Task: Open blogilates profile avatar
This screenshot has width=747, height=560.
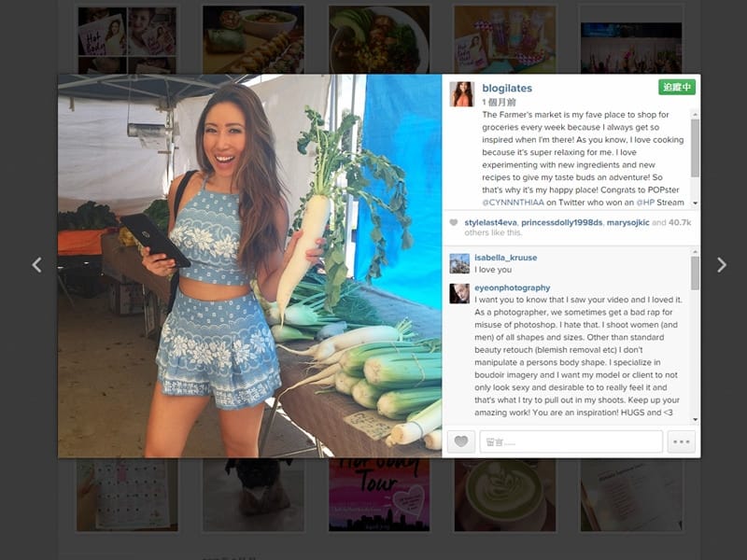Action: [x=461, y=94]
